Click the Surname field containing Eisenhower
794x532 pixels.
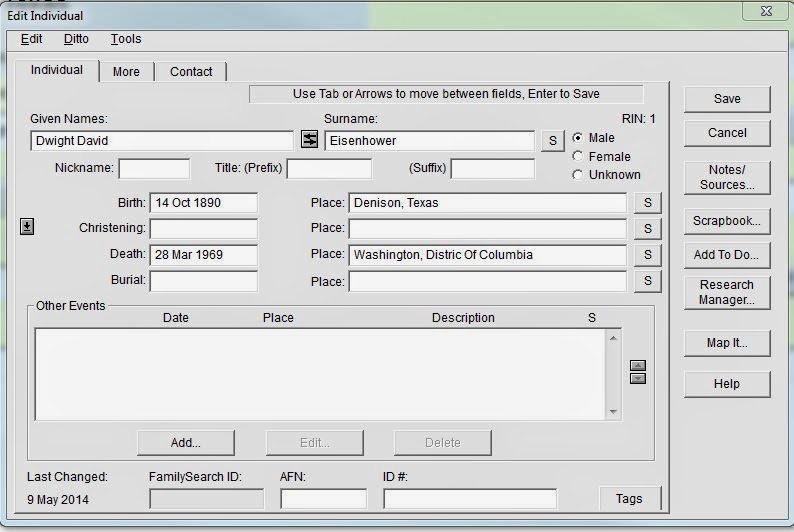429,141
